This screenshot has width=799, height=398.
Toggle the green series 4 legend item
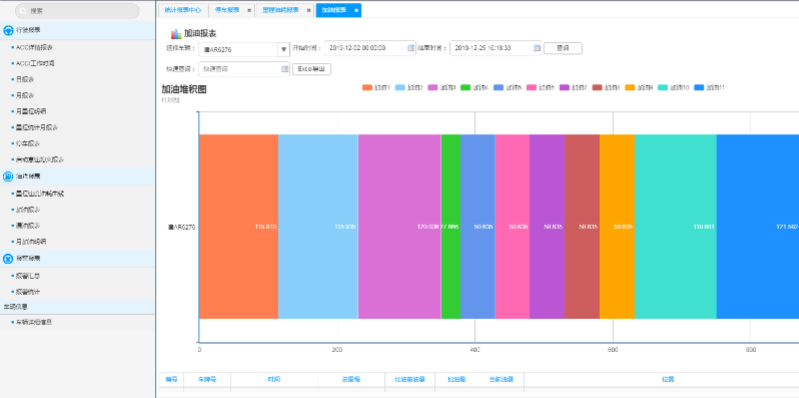pyautogui.click(x=474, y=88)
